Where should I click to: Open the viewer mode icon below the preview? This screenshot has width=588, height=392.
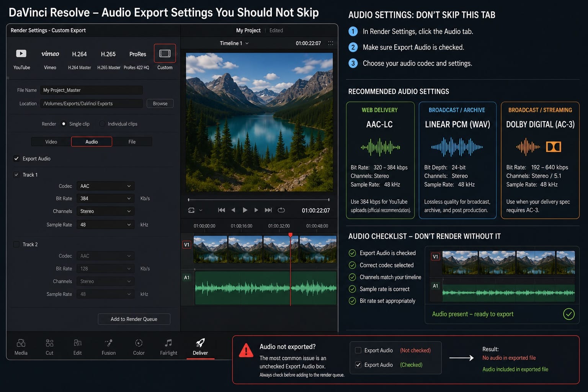[191, 210]
